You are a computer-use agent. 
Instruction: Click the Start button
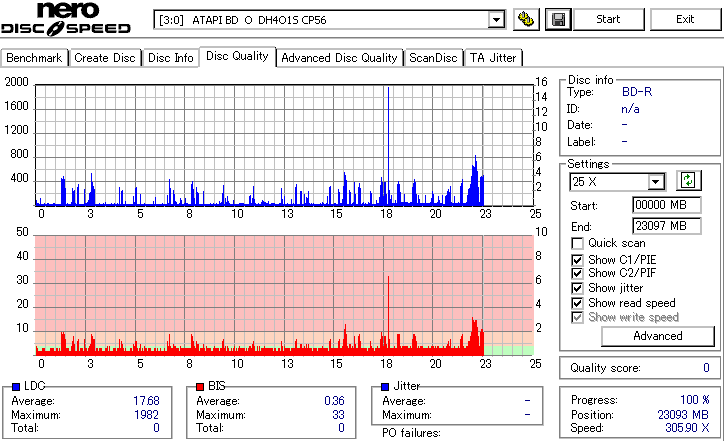click(x=608, y=19)
